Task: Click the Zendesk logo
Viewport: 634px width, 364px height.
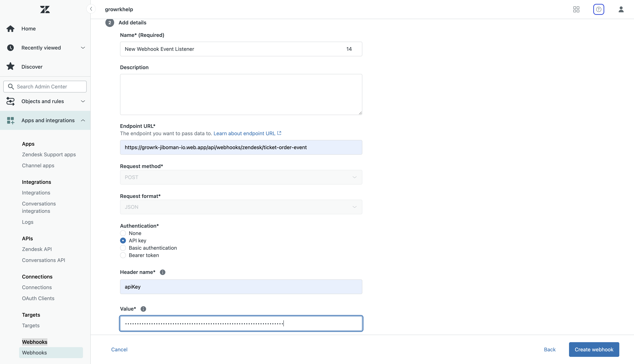Action: point(45,10)
